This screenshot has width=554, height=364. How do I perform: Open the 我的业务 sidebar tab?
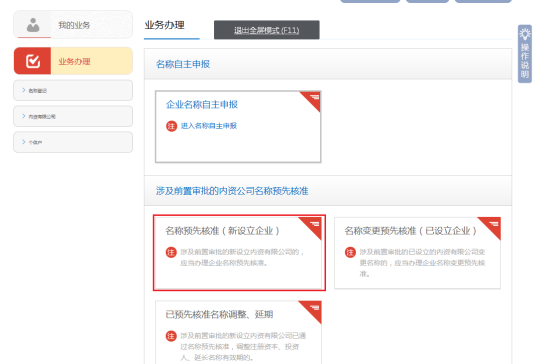(x=73, y=25)
